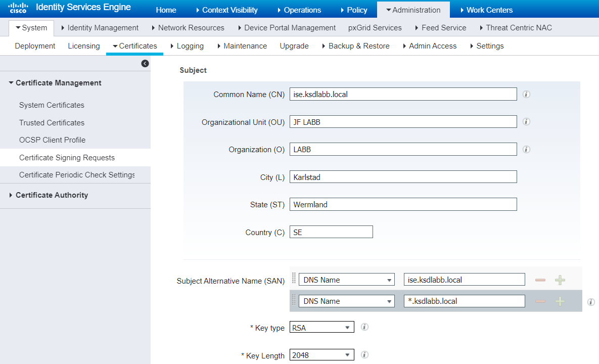Go to the Licensing tab
The height and width of the screenshot is (364, 599).
[x=84, y=46]
